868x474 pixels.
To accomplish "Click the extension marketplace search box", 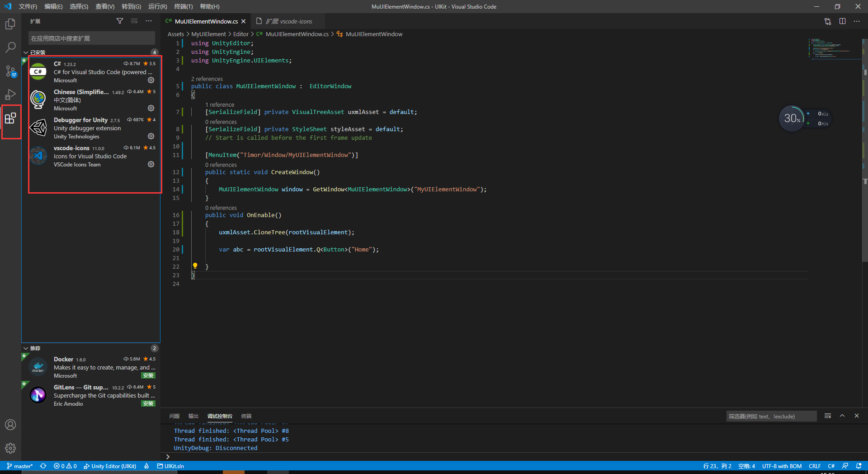I will point(91,38).
